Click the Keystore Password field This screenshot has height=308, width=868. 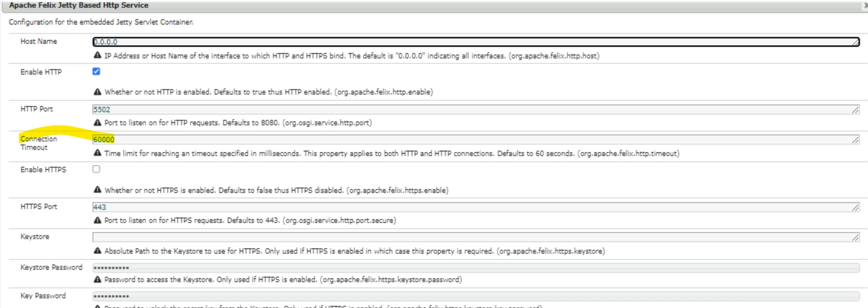[476, 268]
